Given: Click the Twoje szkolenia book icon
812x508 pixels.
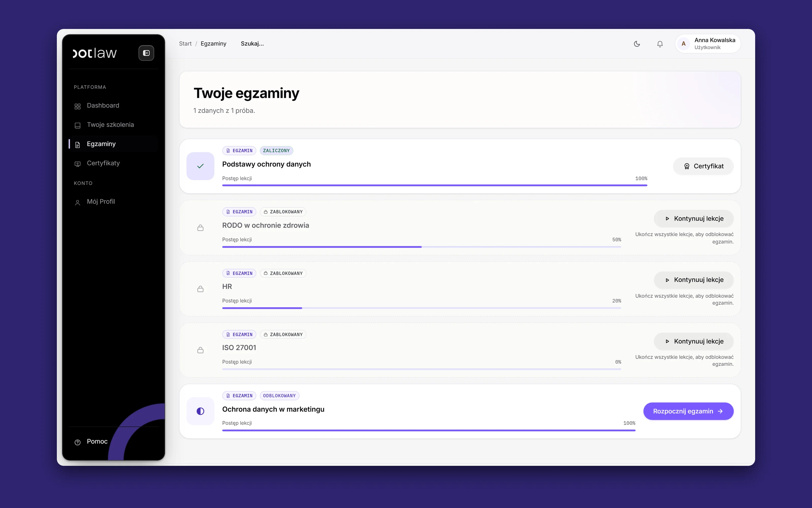Looking at the screenshot, I should point(77,125).
